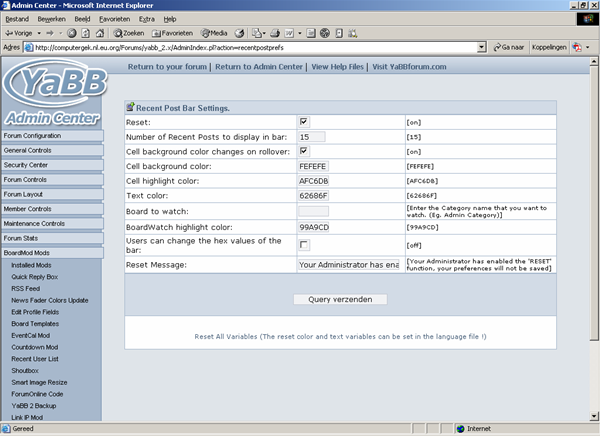
Task: Open the Shoutbox mod link in sidebar
Action: pos(25,371)
